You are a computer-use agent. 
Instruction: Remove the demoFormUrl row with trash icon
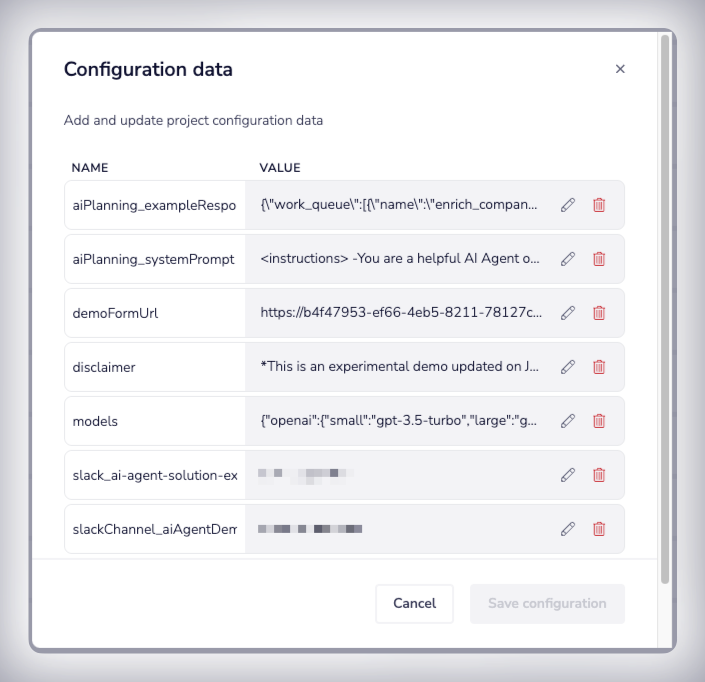[x=599, y=313]
